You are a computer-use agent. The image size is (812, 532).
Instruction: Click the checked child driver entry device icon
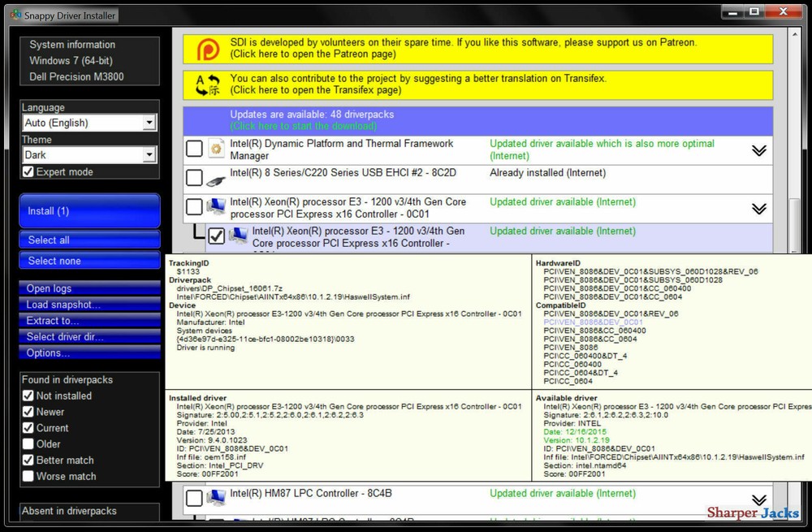pyautogui.click(x=239, y=236)
